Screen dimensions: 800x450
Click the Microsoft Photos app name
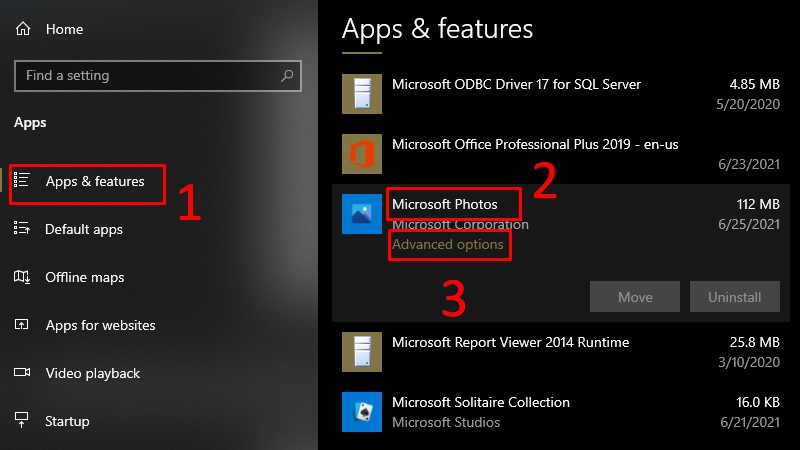click(x=444, y=204)
